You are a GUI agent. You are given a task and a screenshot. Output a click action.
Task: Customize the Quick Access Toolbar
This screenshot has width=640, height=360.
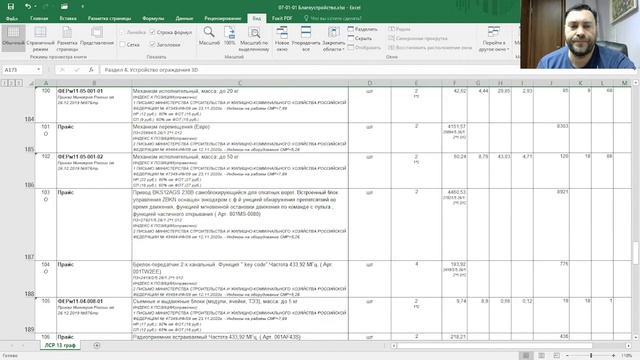82,7
